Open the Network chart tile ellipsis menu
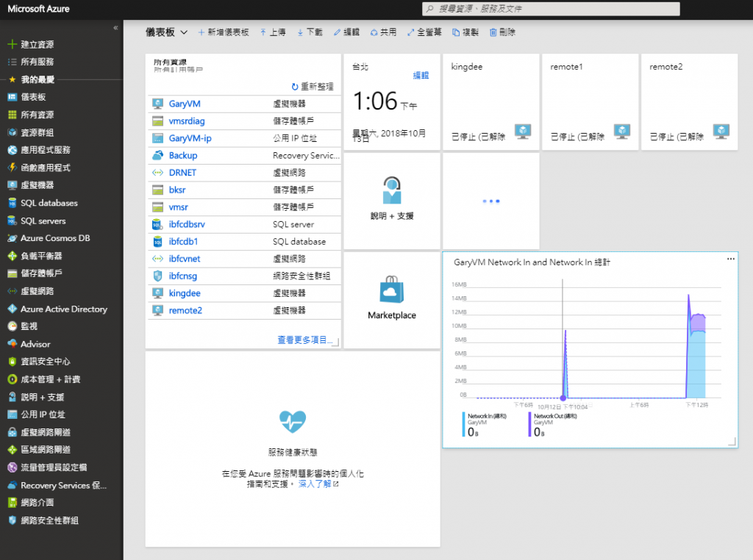The image size is (753, 560). click(x=730, y=259)
